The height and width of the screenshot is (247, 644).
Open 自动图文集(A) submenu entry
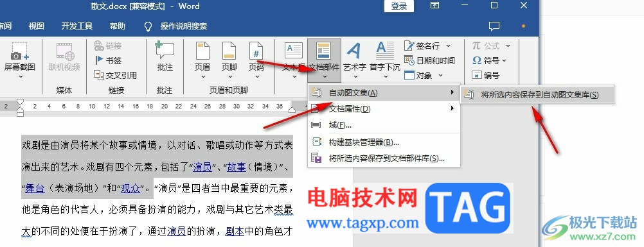click(384, 93)
